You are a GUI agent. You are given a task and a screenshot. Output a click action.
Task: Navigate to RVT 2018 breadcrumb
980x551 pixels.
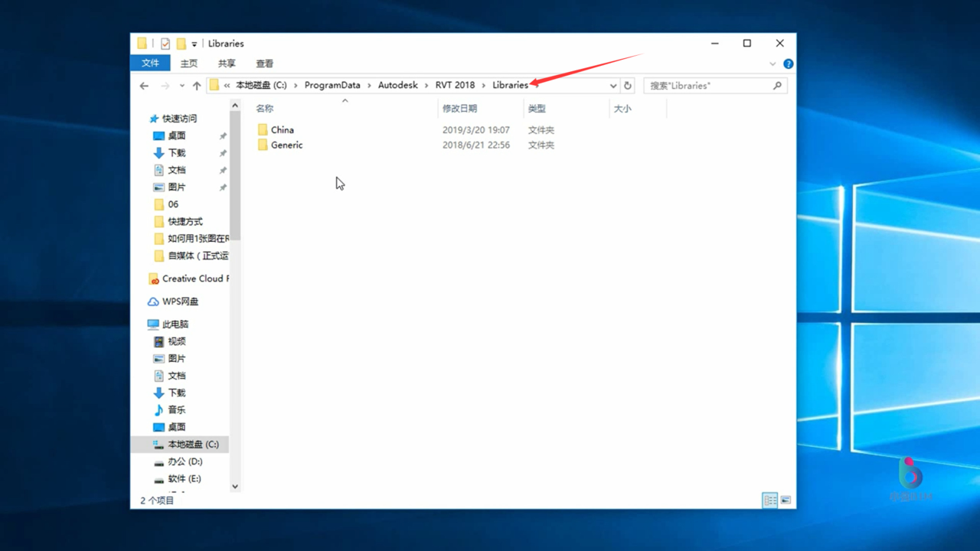455,86
